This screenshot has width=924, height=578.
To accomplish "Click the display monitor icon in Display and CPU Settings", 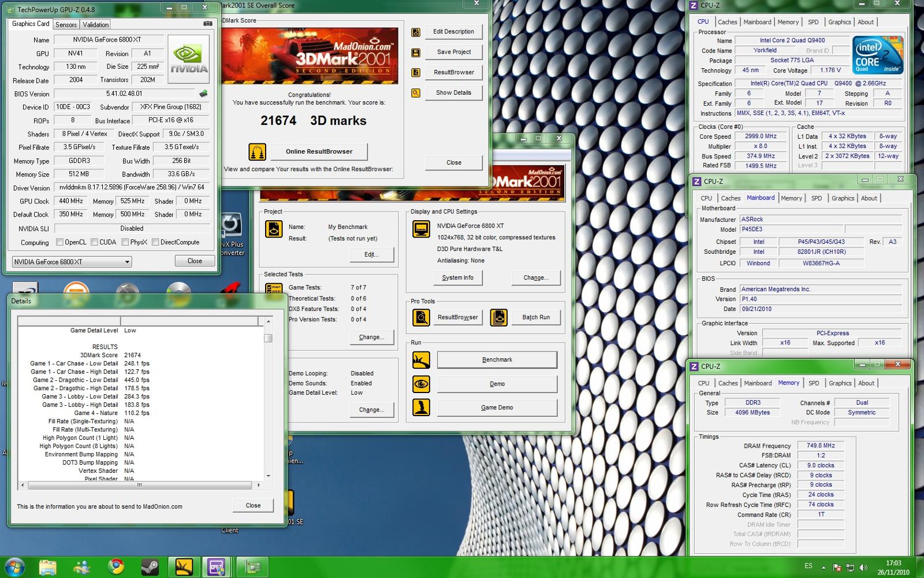I will 421,229.
